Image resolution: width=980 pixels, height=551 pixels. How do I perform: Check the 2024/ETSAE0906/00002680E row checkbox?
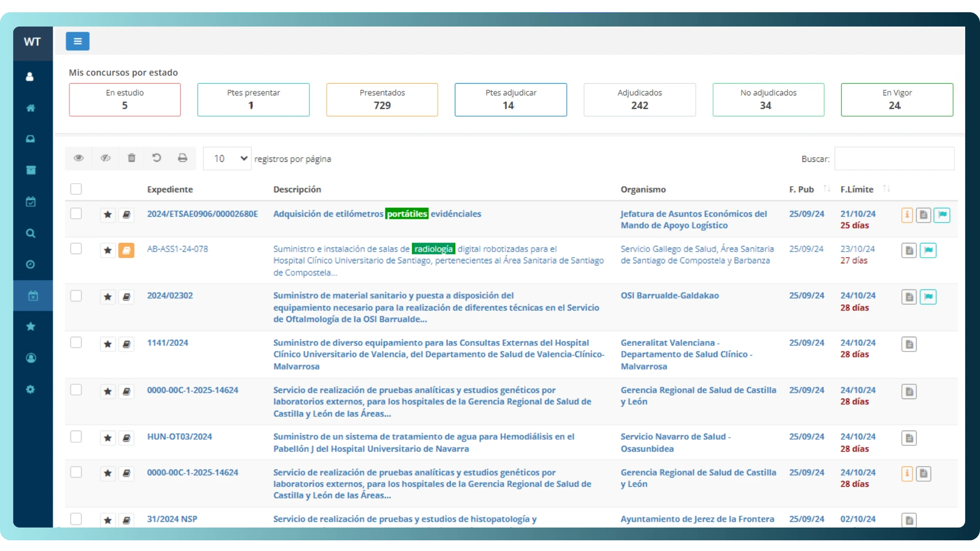(x=76, y=213)
